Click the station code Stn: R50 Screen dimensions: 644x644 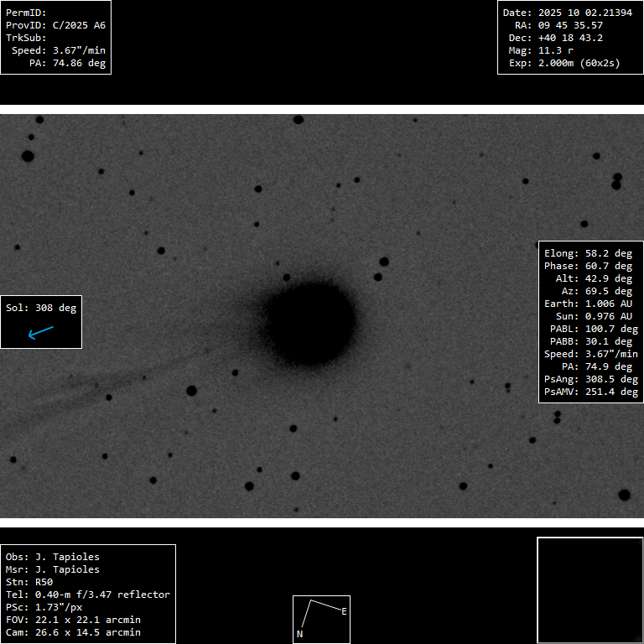click(x=29, y=582)
